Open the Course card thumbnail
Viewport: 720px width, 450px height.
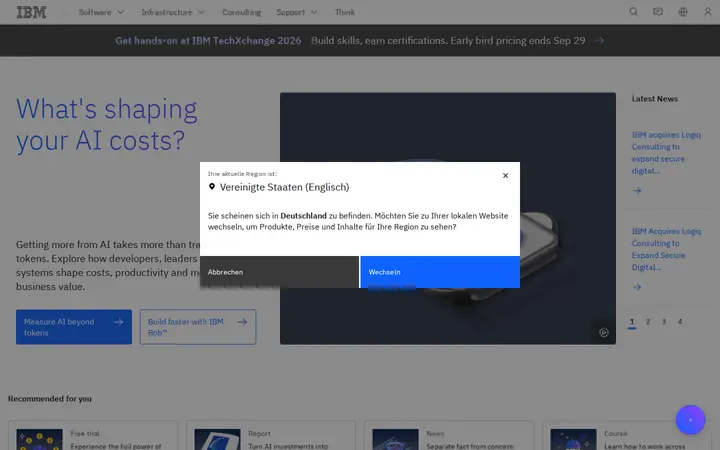574,439
